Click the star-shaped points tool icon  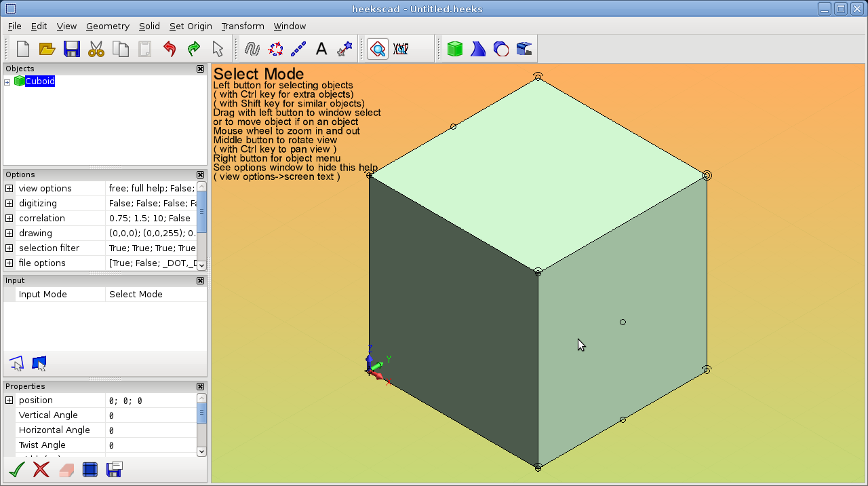point(344,49)
